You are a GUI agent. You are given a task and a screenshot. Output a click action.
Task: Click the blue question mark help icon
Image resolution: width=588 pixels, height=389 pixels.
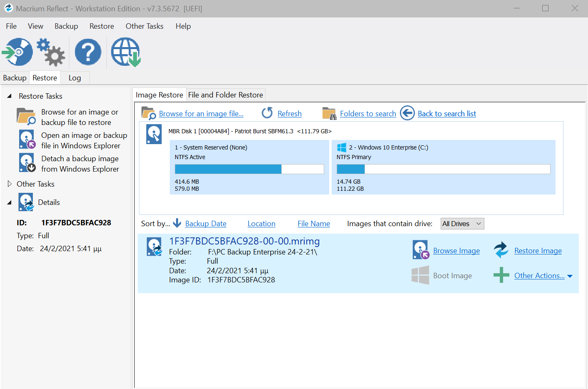click(x=88, y=52)
